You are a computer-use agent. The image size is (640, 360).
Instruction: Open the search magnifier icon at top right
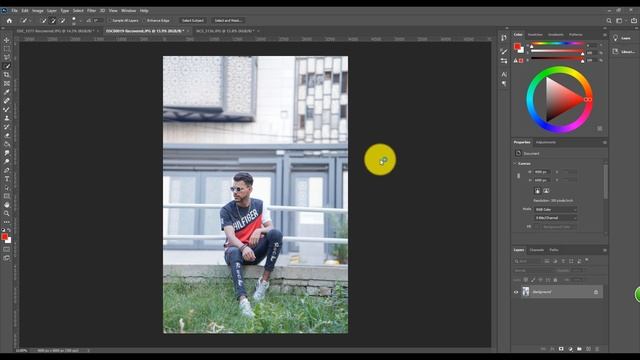click(x=609, y=20)
